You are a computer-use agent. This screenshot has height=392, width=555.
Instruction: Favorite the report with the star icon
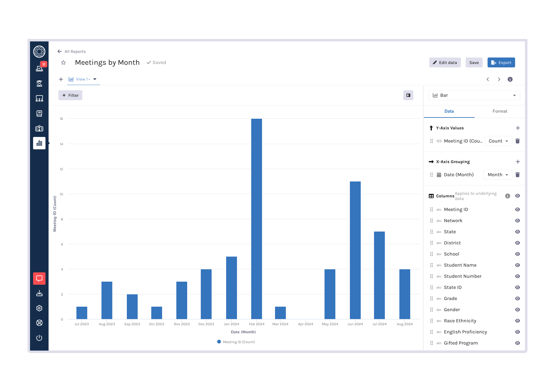tap(63, 62)
